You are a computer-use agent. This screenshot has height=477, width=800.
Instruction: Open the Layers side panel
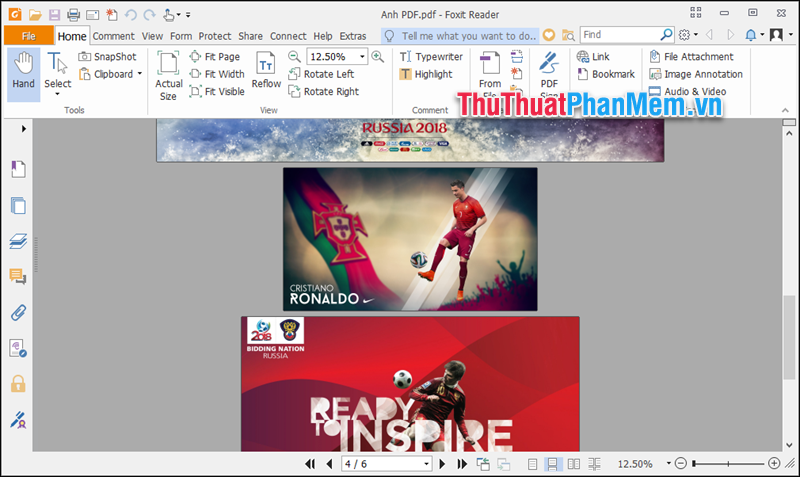(18, 241)
